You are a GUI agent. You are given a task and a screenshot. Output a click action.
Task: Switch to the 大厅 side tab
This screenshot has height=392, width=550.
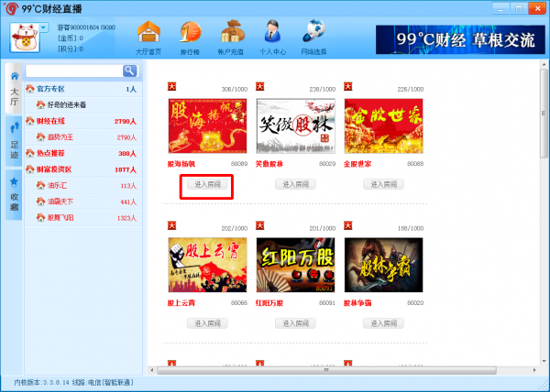(x=14, y=88)
